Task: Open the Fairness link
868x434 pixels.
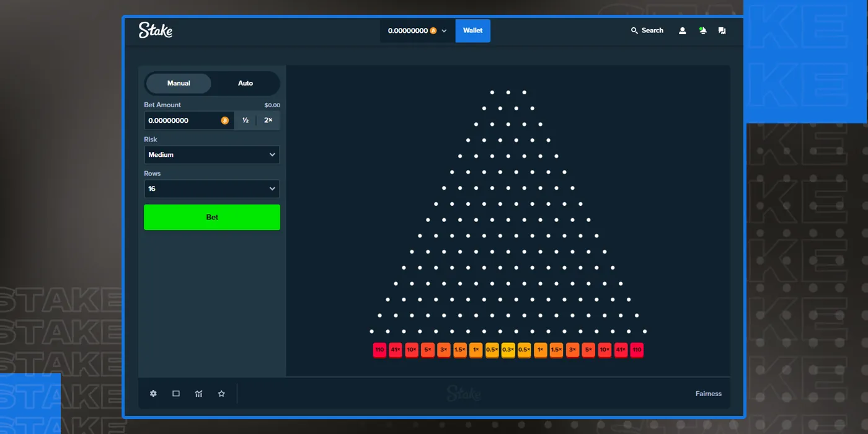Action: point(709,394)
